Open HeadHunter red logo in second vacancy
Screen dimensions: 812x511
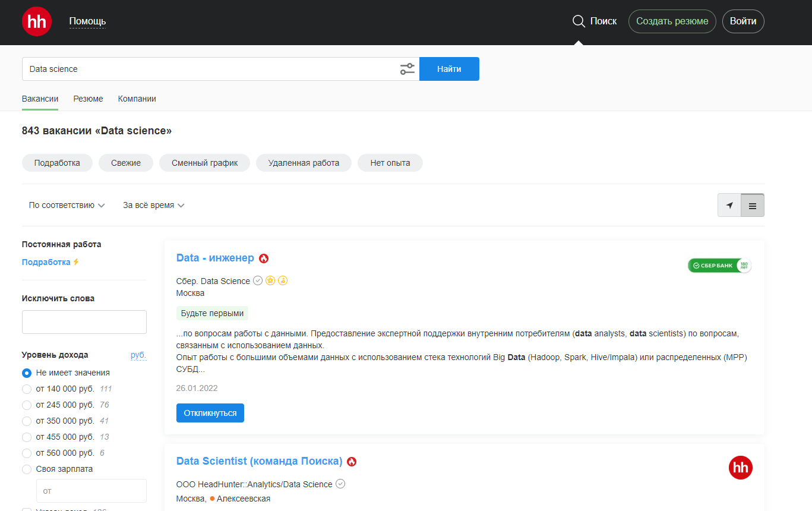[741, 468]
